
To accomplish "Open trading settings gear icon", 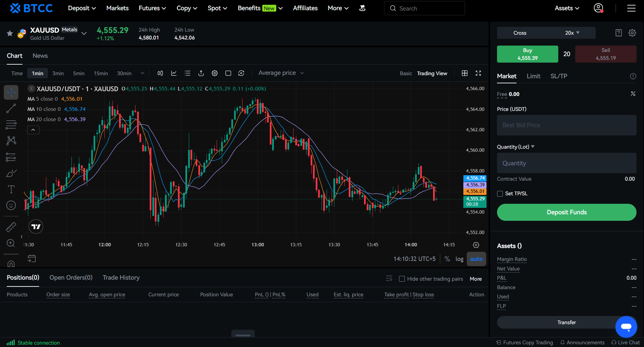I will click(x=632, y=33).
